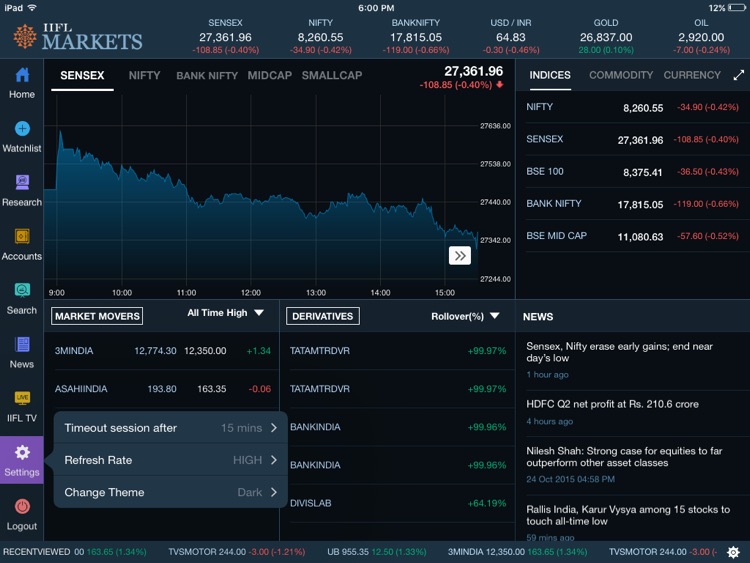
Task: Expand the Refresh Rate option
Action: (170, 460)
